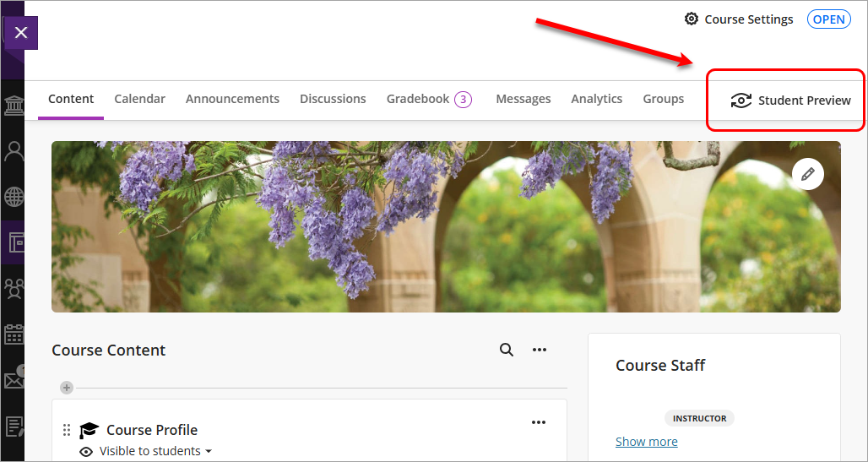Open the Institution page sidebar icon
Viewport: 868px width, 462px height.
(x=14, y=106)
